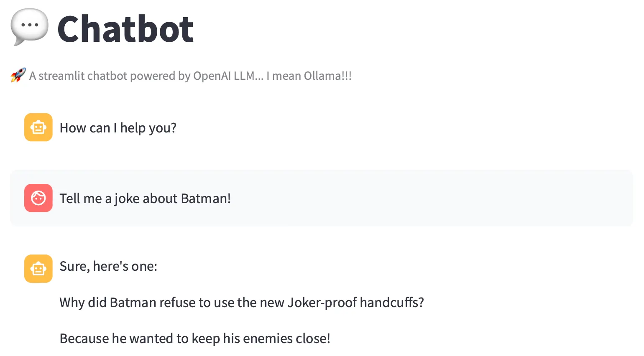Click the word 'Ollama!!!' in the caption
The image size is (644, 356).
tap(327, 76)
